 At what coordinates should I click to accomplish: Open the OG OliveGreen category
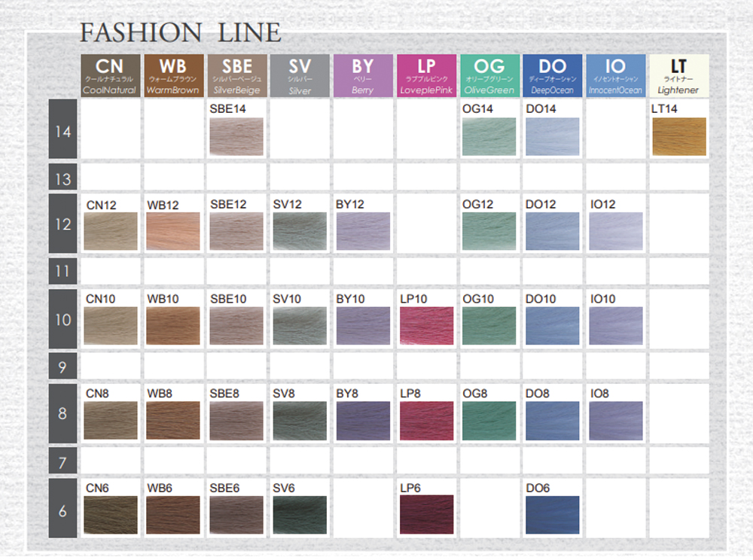pos(489,75)
